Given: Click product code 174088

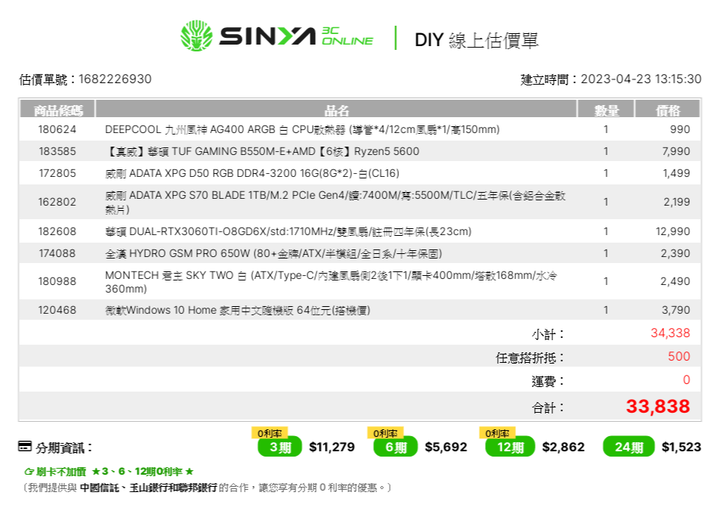Looking at the screenshot, I should [x=57, y=253].
